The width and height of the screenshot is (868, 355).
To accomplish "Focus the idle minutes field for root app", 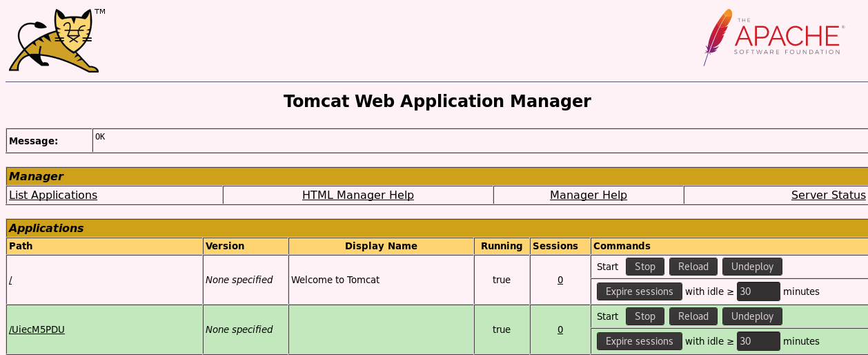I will (x=758, y=291).
